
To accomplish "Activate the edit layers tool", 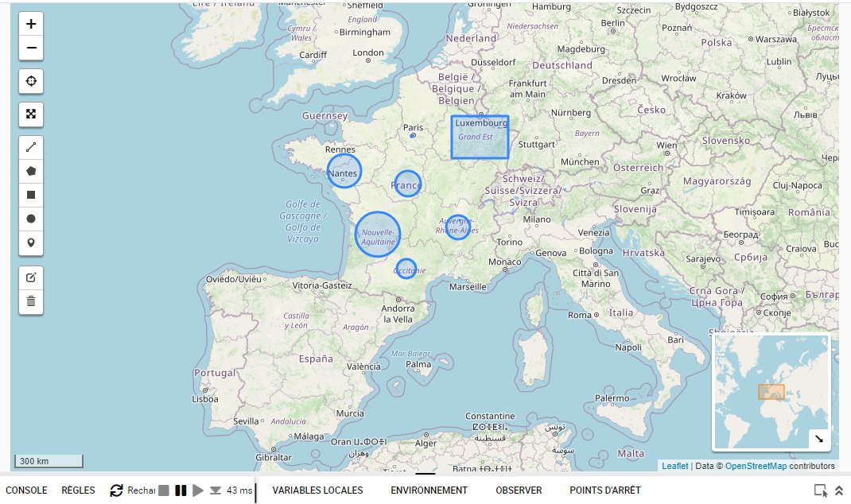I will 31,277.
